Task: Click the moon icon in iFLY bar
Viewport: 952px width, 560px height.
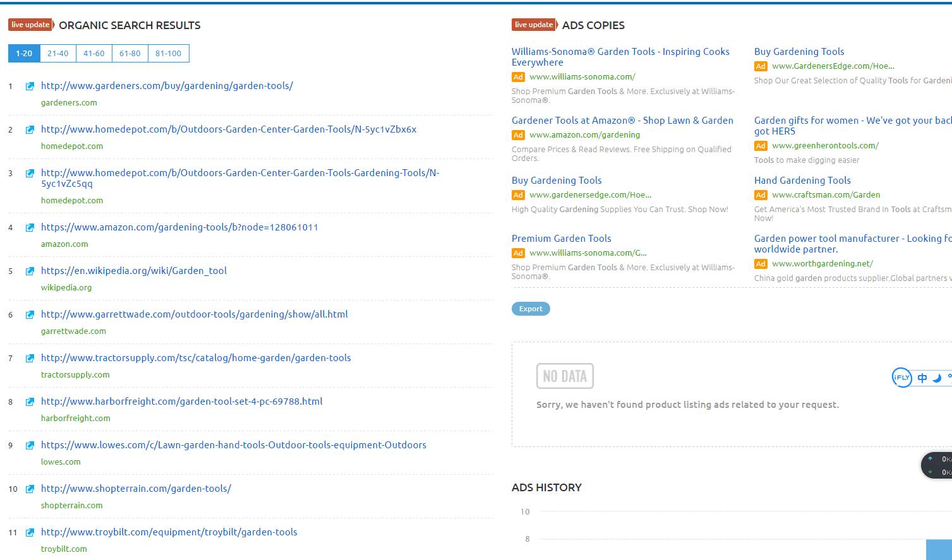Action: pos(937,378)
